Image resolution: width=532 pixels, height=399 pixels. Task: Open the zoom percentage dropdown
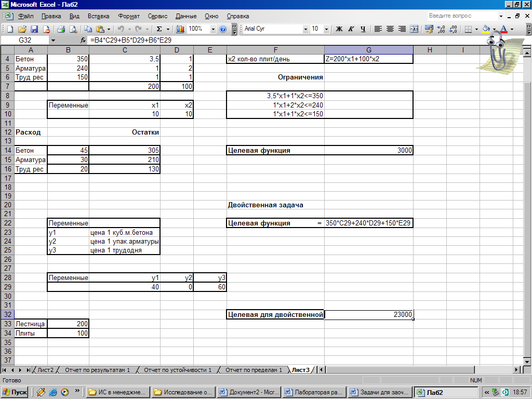click(x=213, y=29)
